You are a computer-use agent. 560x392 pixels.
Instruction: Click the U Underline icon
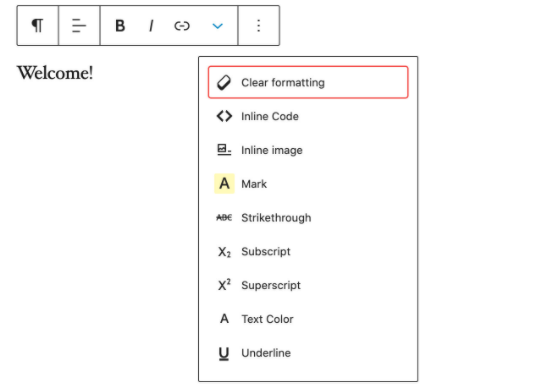(x=224, y=353)
